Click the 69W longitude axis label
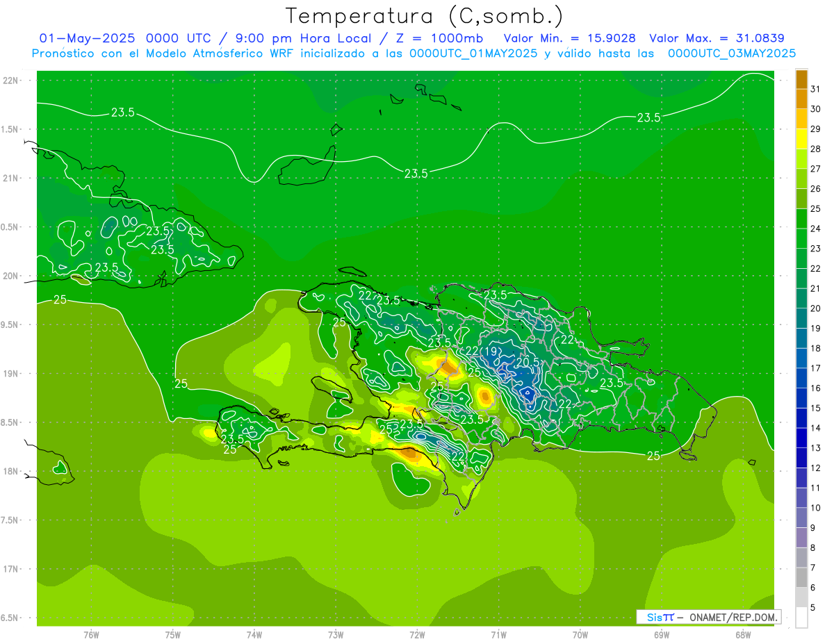This screenshot has width=834, height=644. coord(661,635)
